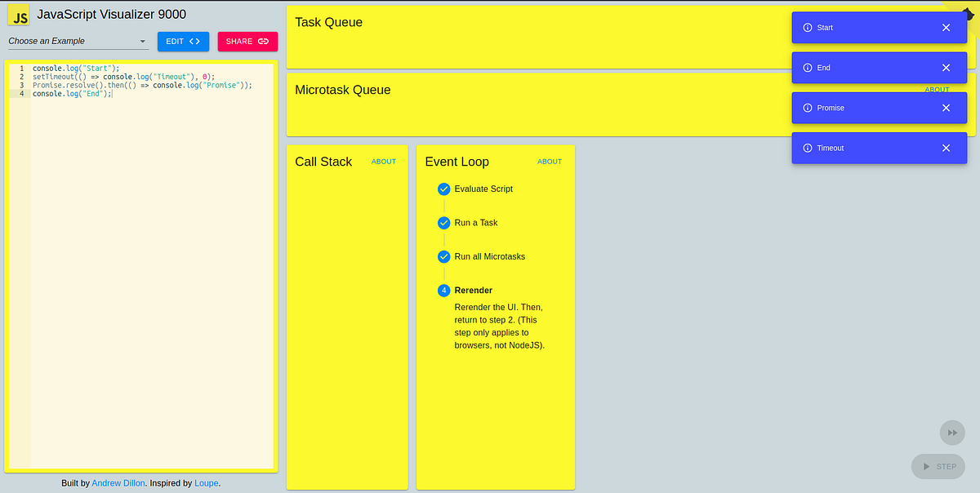This screenshot has height=493, width=980.
Task: Click the JS logo icon
Action: pos(20,15)
